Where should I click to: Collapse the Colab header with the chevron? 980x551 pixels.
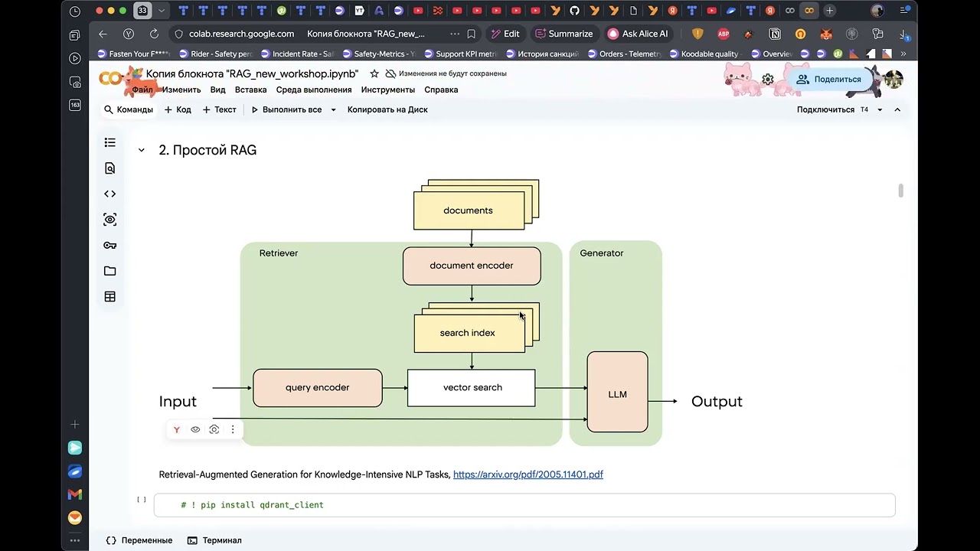point(897,109)
